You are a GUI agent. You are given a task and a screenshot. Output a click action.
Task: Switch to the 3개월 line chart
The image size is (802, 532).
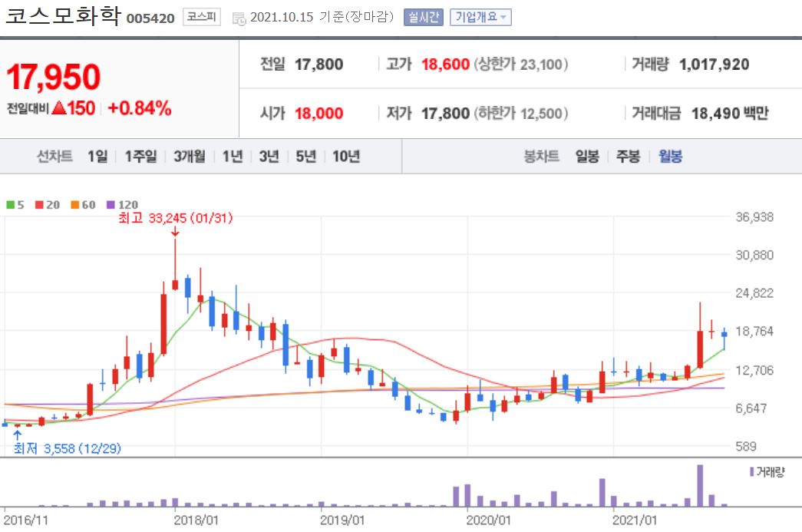click(190, 156)
